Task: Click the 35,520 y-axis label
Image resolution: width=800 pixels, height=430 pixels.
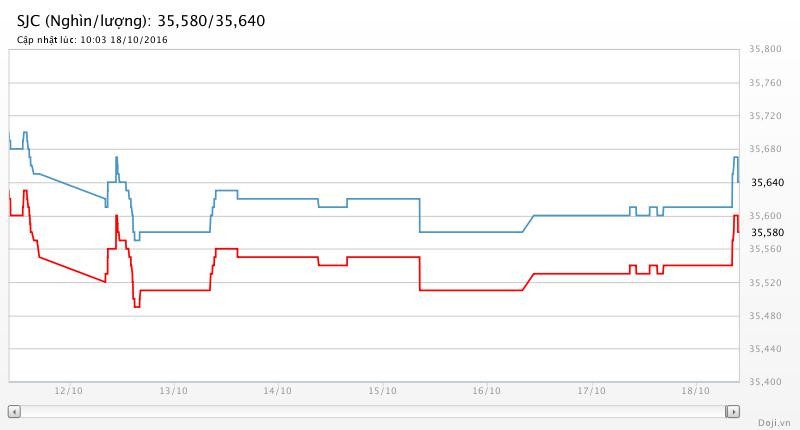Action: click(765, 283)
